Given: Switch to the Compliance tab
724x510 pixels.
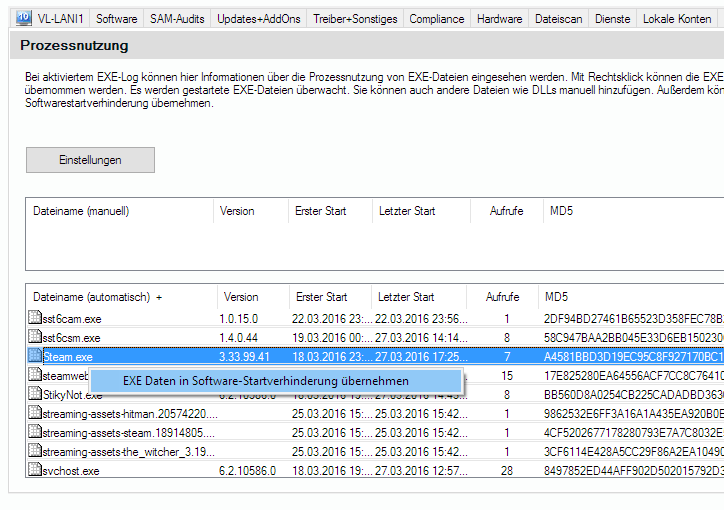Looking at the screenshot, I should click(x=437, y=18).
